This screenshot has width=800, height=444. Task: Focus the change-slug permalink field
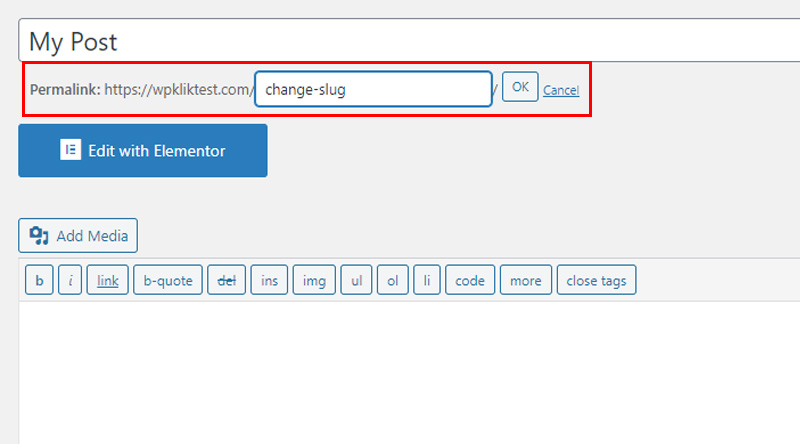373,89
